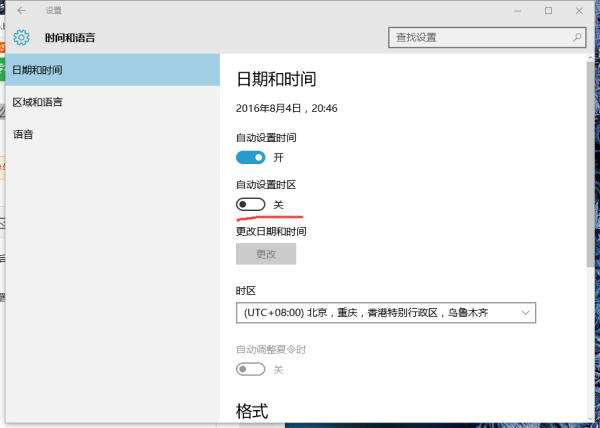This screenshot has width=600, height=428.
Task: Go to 语音 settings page
Action: pyautogui.click(x=23, y=134)
